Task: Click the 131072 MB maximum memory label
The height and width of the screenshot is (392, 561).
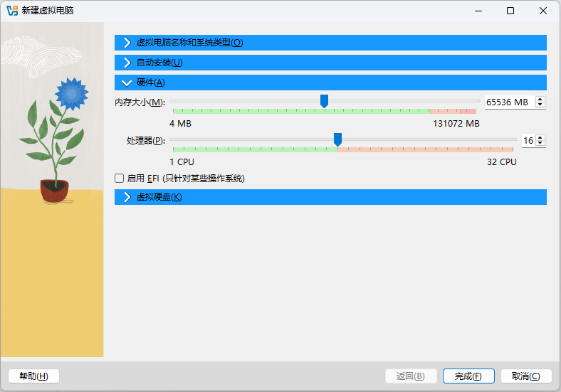Action: pos(456,124)
